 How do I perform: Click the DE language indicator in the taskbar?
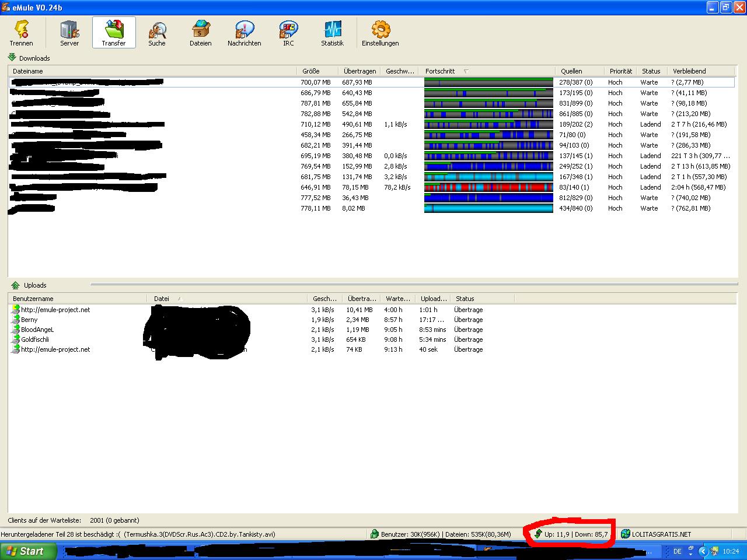click(x=677, y=551)
